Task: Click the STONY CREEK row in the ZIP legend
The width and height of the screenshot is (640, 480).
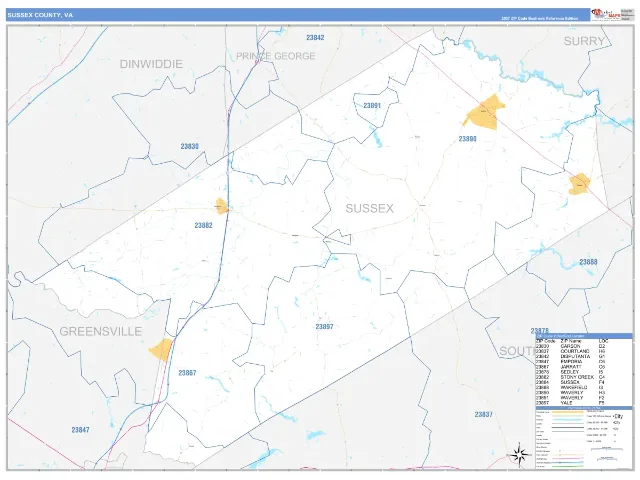Action: click(571, 377)
